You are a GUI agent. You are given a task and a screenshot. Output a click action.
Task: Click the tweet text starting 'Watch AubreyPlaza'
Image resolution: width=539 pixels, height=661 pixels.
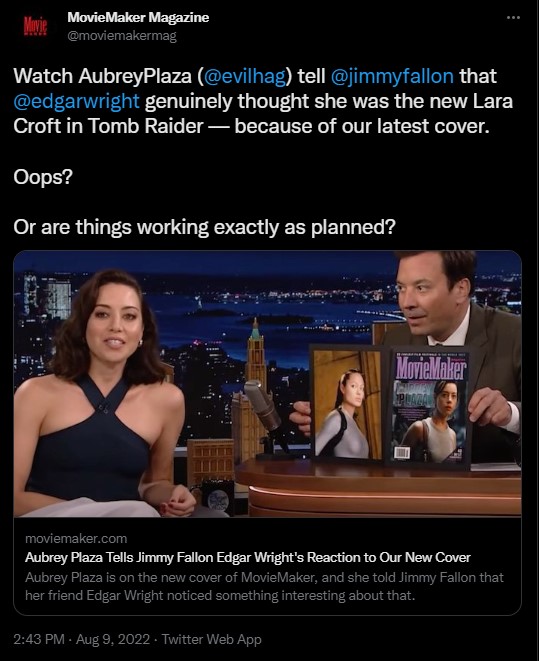point(263,102)
